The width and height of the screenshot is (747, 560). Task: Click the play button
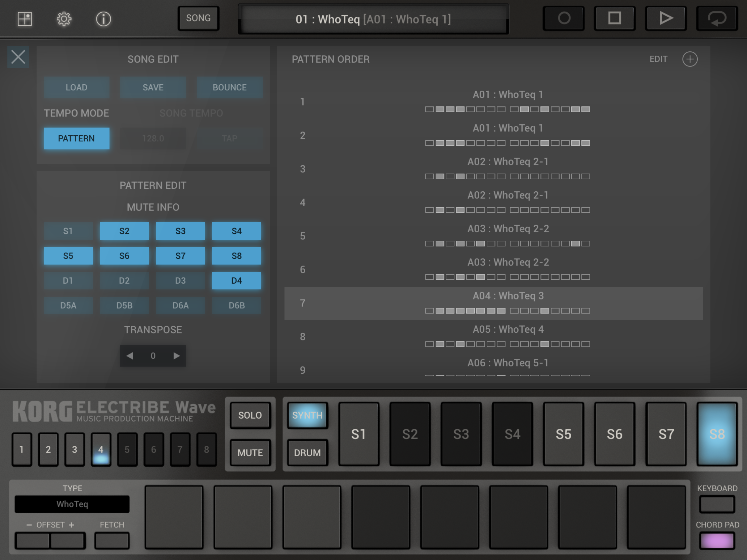click(666, 18)
